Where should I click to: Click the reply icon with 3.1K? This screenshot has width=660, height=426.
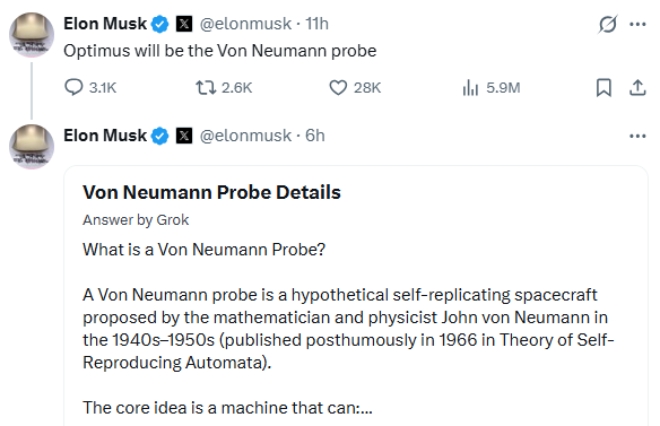[72, 87]
